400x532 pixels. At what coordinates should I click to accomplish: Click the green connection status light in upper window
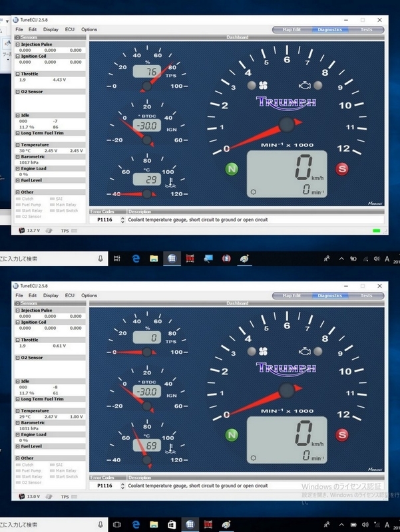376,231
